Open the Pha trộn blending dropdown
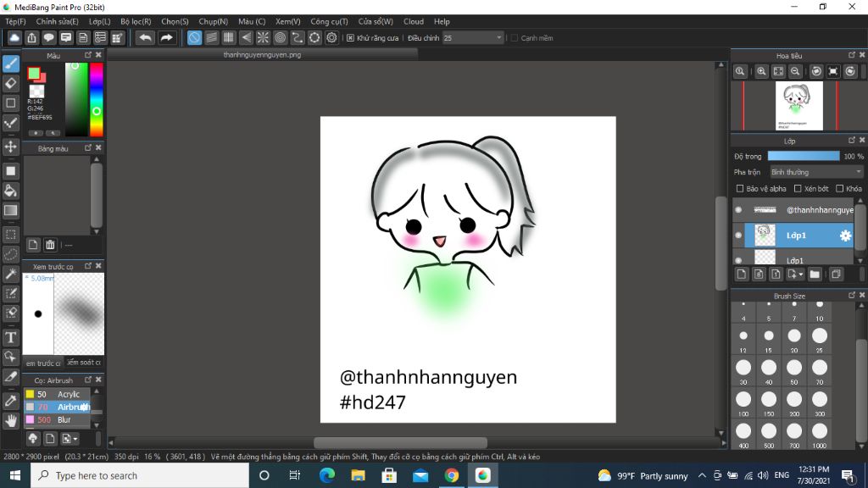This screenshot has width=868, height=488. point(816,172)
